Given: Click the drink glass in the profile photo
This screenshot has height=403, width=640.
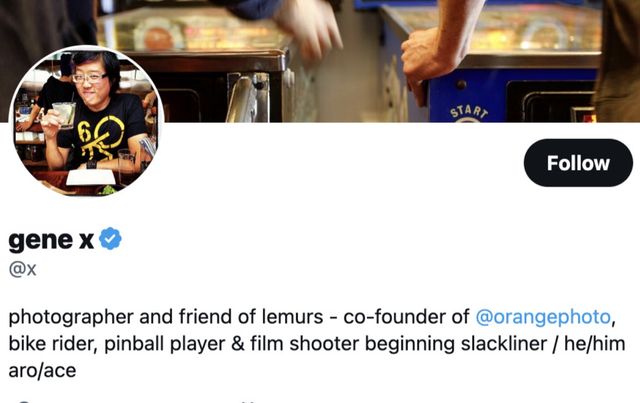Looking at the screenshot, I should click(x=64, y=115).
